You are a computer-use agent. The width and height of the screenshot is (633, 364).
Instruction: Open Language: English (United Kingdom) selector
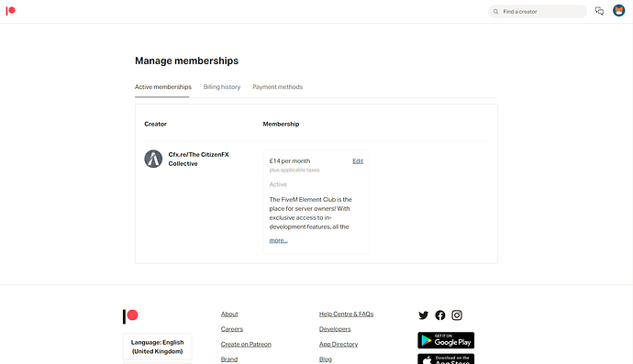[x=158, y=347]
